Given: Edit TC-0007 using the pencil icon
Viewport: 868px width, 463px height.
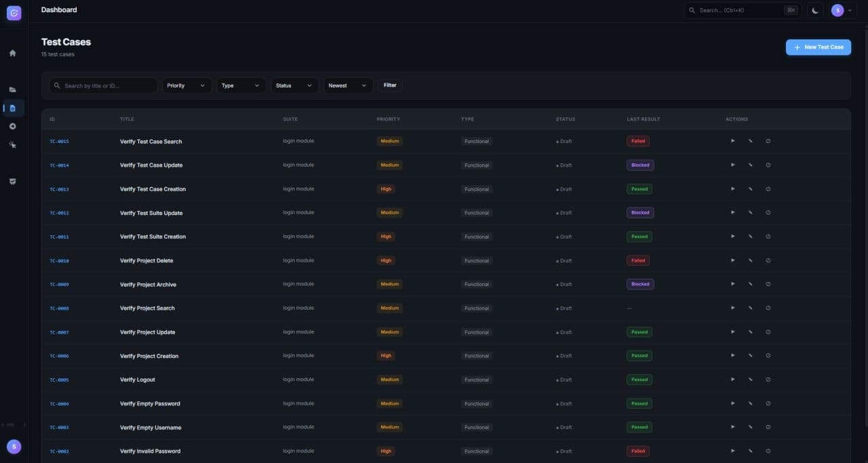Looking at the screenshot, I should click(x=750, y=331).
